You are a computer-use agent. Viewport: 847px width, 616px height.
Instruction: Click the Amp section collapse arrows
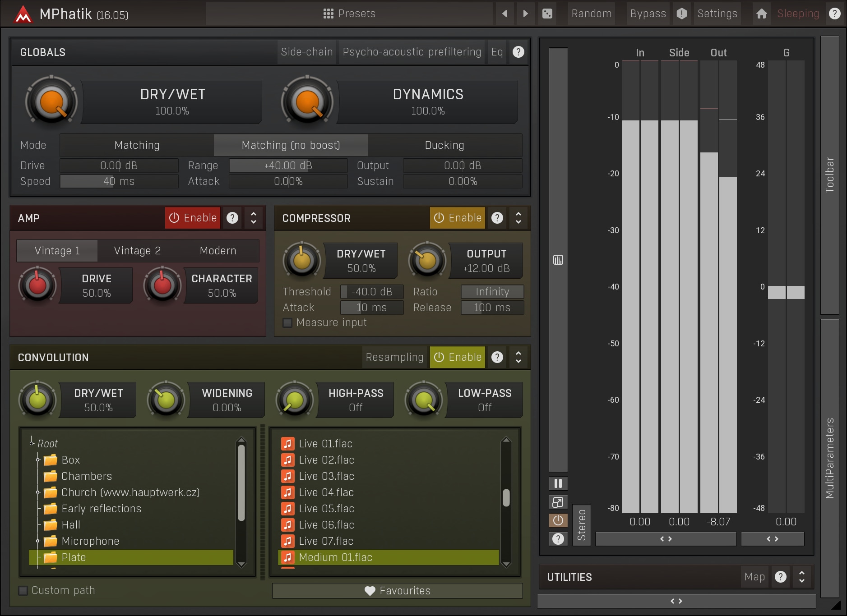(x=254, y=218)
